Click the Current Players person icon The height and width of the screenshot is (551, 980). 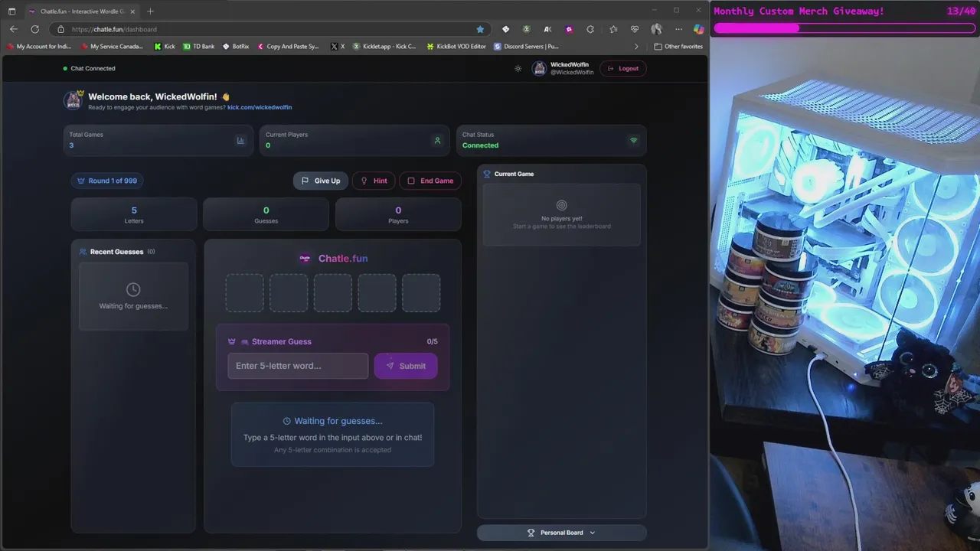pos(437,140)
